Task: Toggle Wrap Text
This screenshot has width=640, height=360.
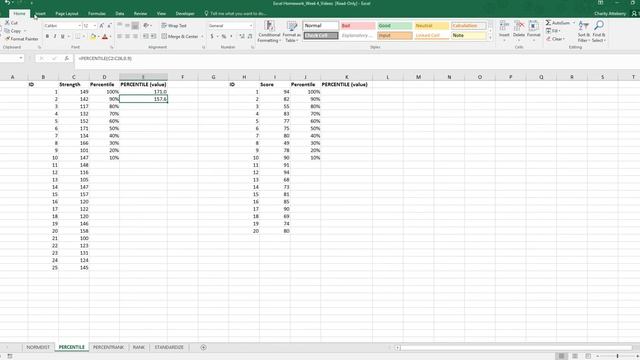Action: click(x=174, y=25)
